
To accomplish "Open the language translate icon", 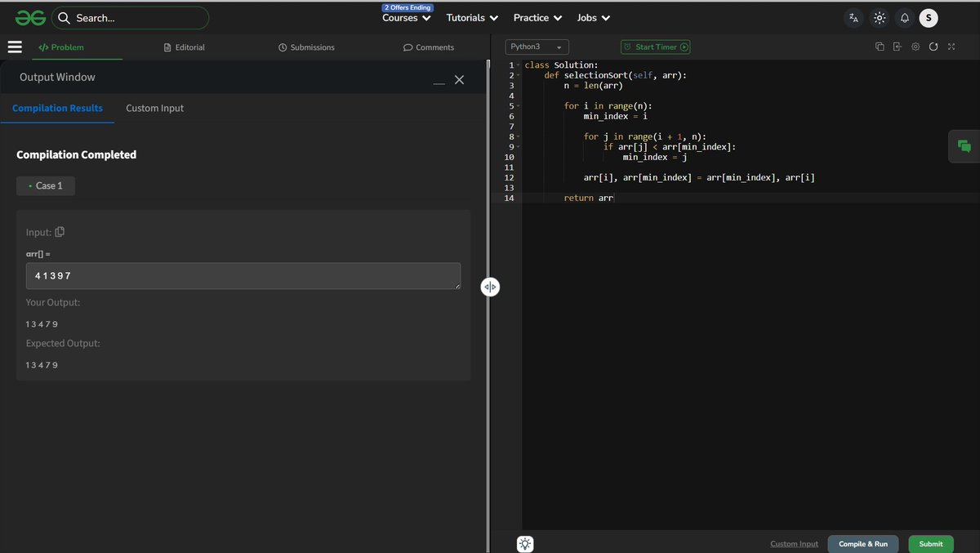I will [x=853, y=18].
